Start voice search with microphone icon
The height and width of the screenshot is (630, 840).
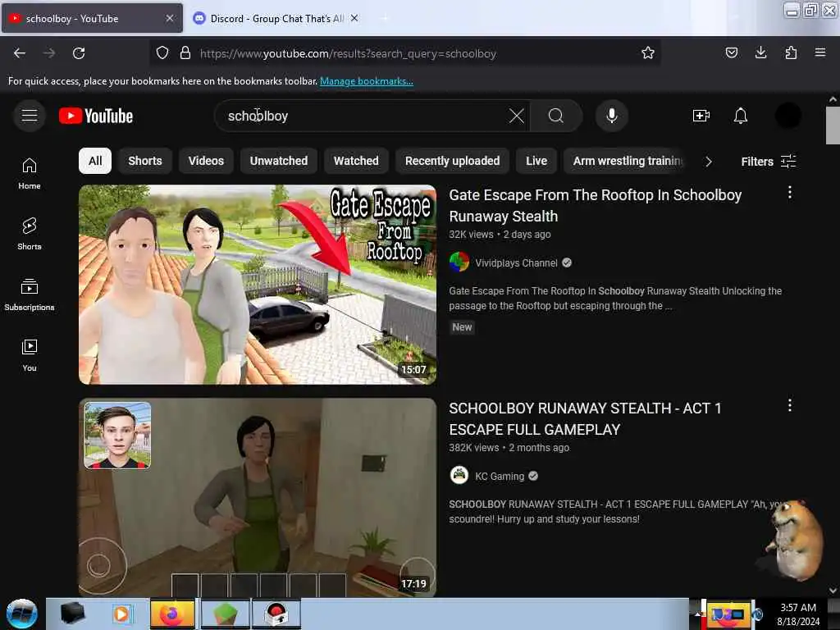pyautogui.click(x=611, y=116)
